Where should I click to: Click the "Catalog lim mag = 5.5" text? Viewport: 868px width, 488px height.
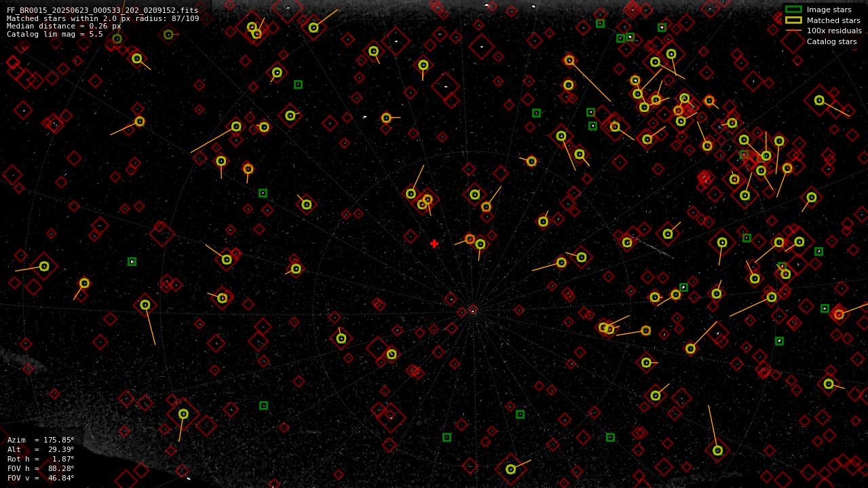[55, 34]
